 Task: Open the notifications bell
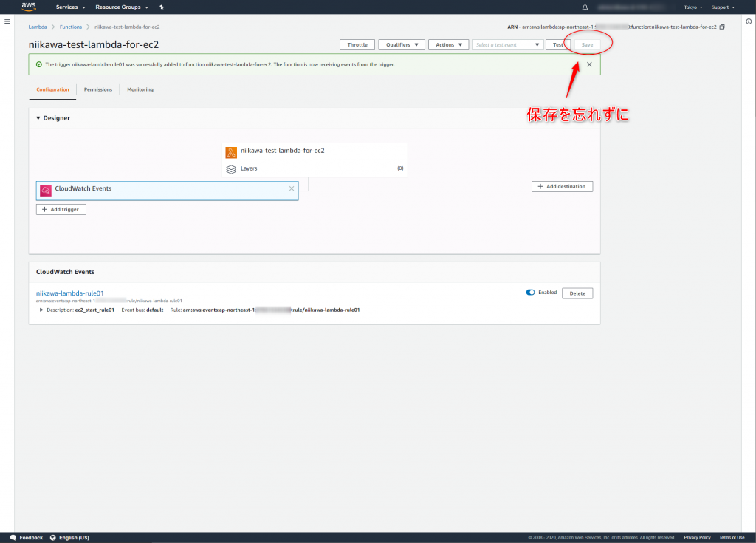(x=585, y=7)
